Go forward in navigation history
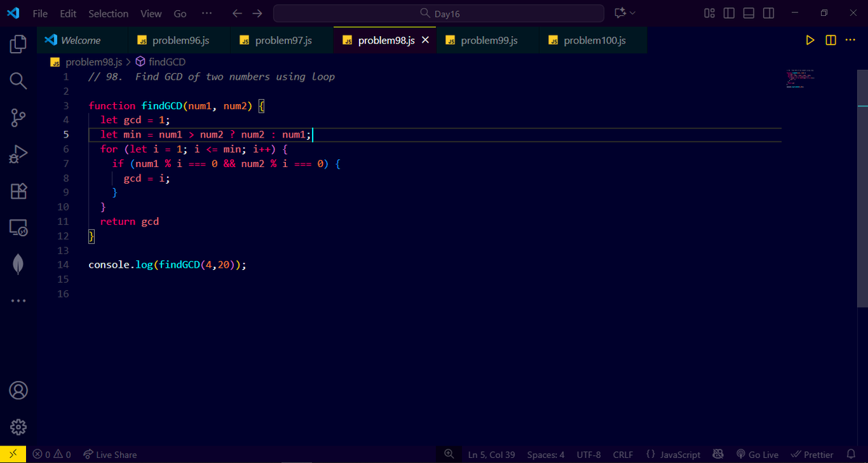The image size is (868, 463). point(258,13)
